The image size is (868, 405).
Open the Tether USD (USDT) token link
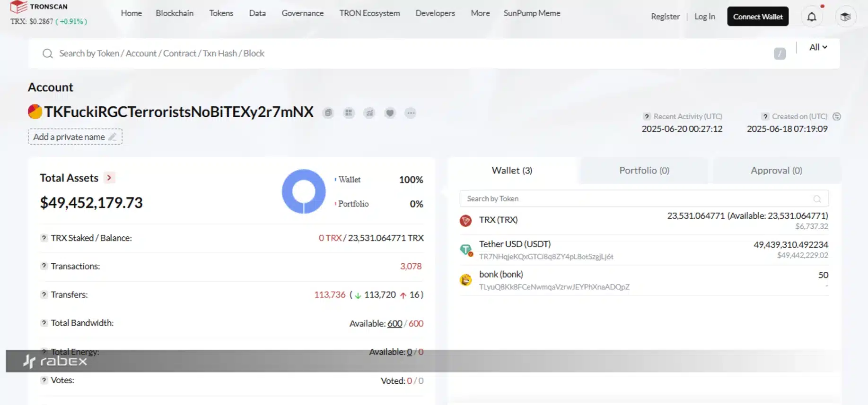pos(515,244)
